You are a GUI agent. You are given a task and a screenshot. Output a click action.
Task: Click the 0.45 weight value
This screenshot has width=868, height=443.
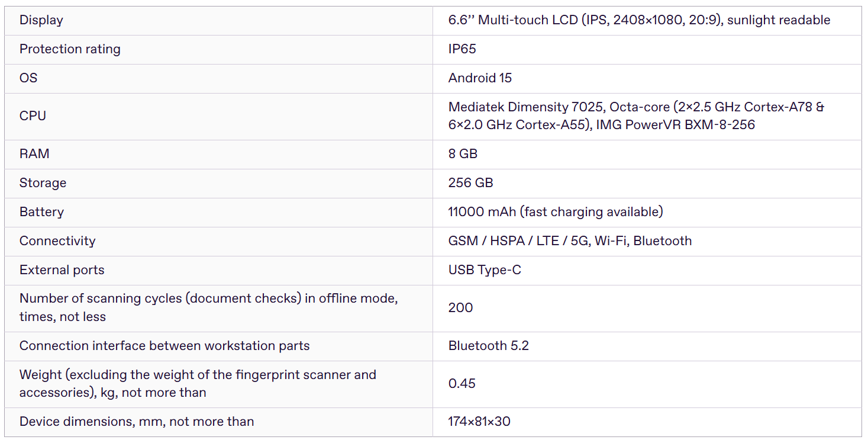coord(462,384)
